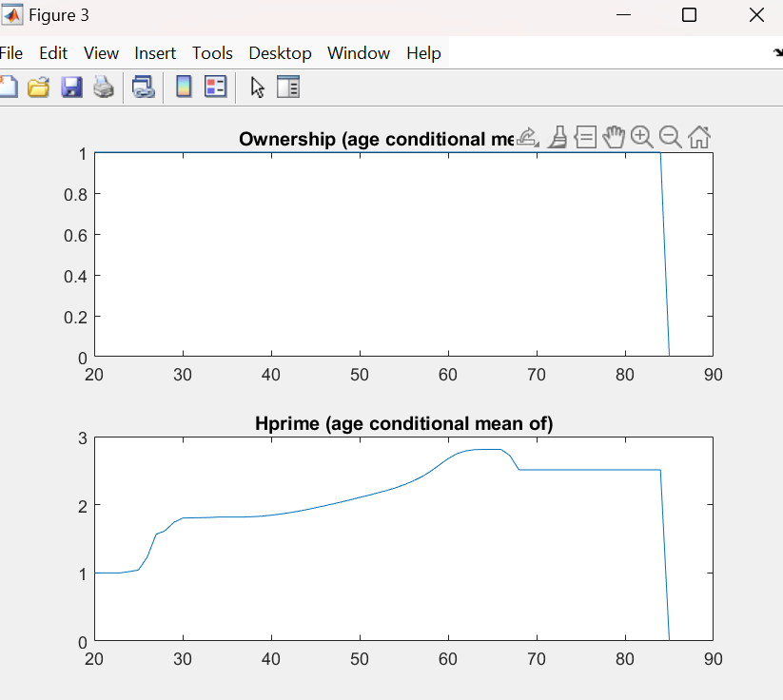Activate the pan hand tool
The image size is (783, 700).
click(614, 137)
